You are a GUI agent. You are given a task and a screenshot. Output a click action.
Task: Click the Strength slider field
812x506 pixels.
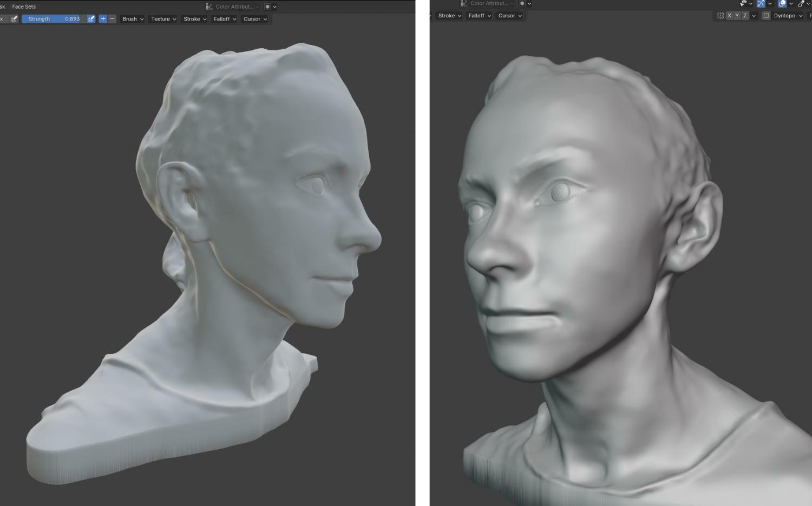(53, 19)
